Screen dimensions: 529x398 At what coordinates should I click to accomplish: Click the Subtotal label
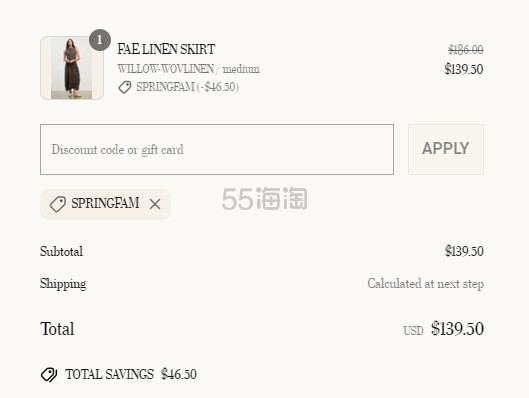[x=61, y=251]
